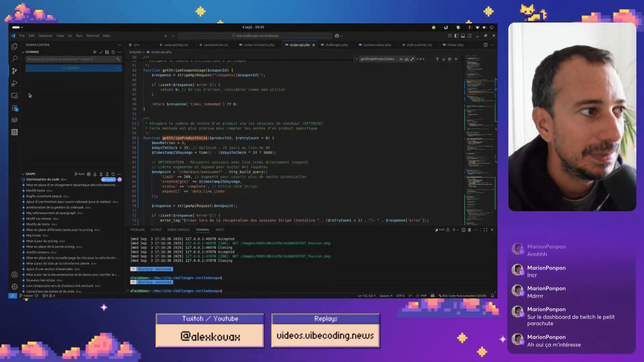Go to previous find match arrow
The image size is (644, 362).
437,59
